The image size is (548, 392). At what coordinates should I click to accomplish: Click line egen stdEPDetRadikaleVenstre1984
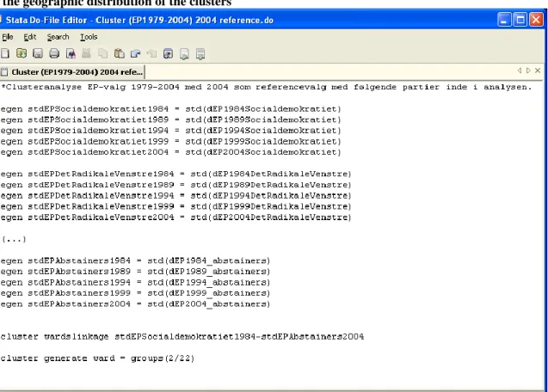pos(175,174)
